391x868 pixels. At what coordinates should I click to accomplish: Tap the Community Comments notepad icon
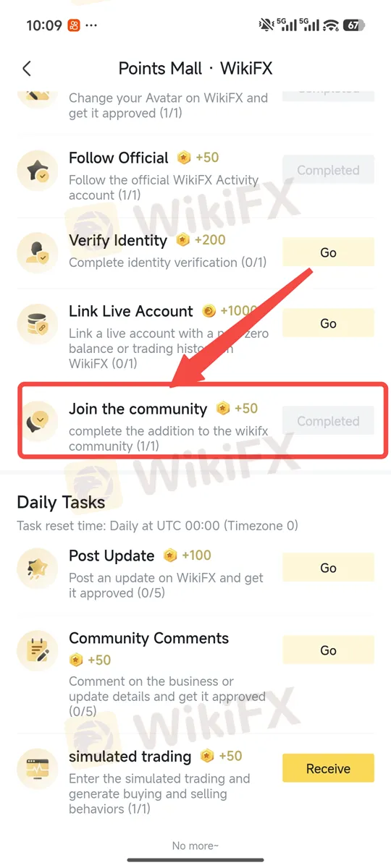(x=38, y=649)
